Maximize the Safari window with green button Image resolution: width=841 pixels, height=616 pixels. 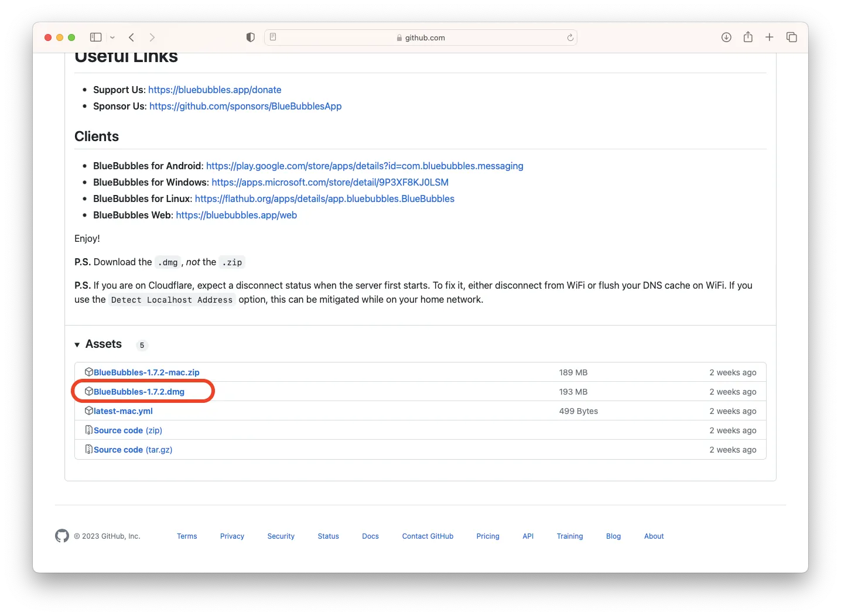point(71,37)
